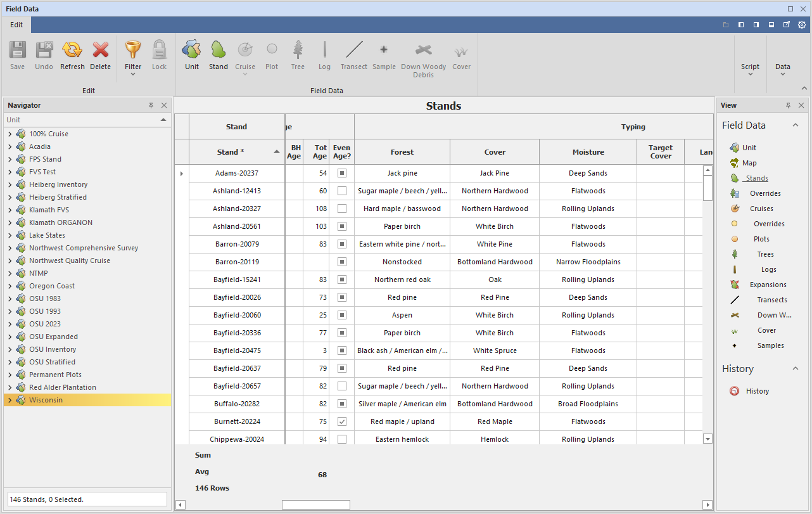Click the horizontal scrollbar thumb below the grid
Image resolution: width=812 pixels, height=514 pixels.
pos(316,504)
